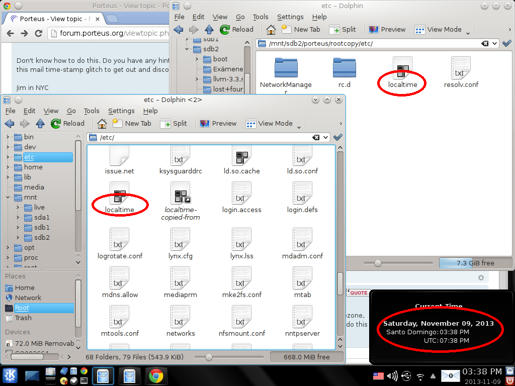The height and width of the screenshot is (386, 515).
Task: Select media folder in tree
Action: tap(29, 187)
